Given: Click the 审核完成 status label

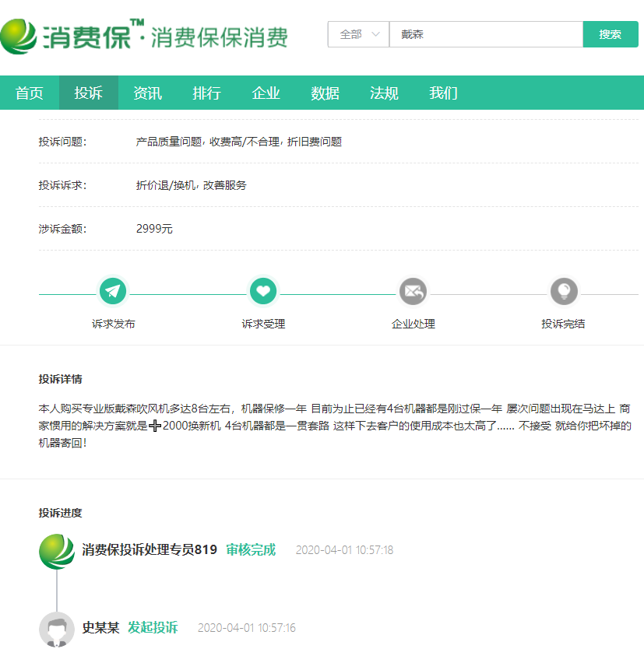Looking at the screenshot, I should 251,549.
